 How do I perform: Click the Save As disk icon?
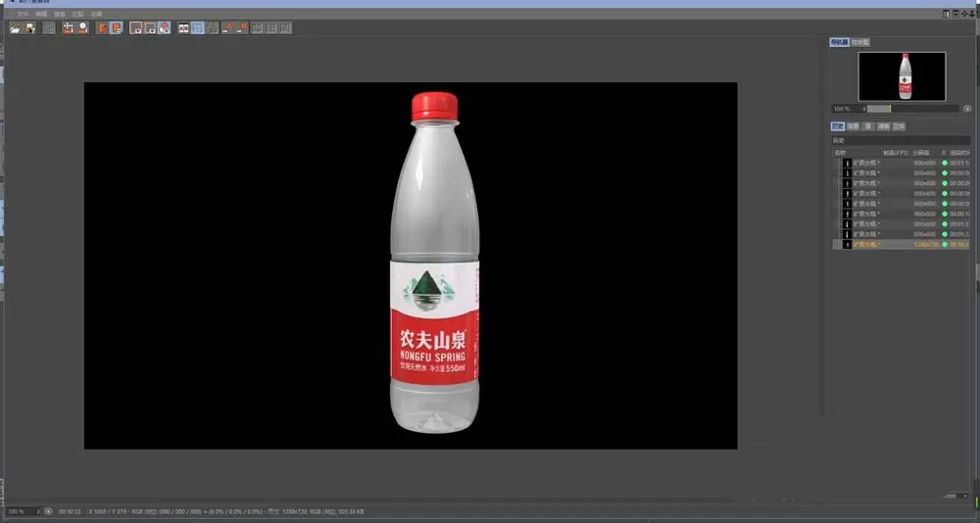29,27
